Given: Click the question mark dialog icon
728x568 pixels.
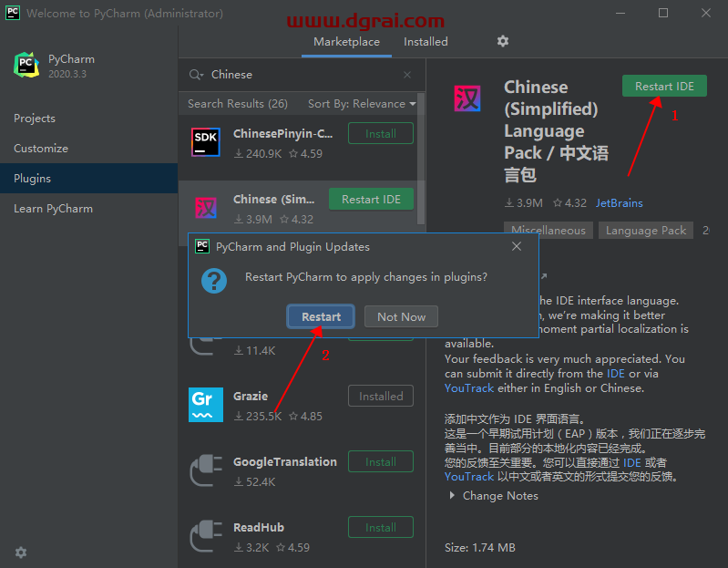Looking at the screenshot, I should pos(214,281).
